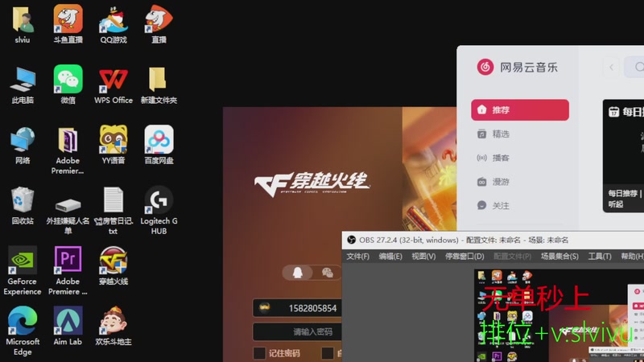Open the 每日推荐 card

click(623, 155)
